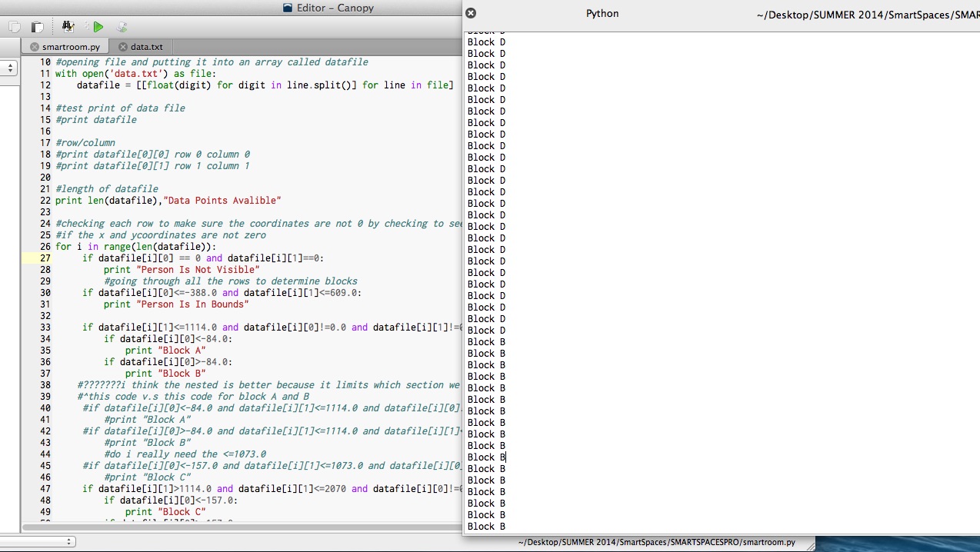
Task: Open the stepper dropdown left of editor
Action: tap(10, 68)
